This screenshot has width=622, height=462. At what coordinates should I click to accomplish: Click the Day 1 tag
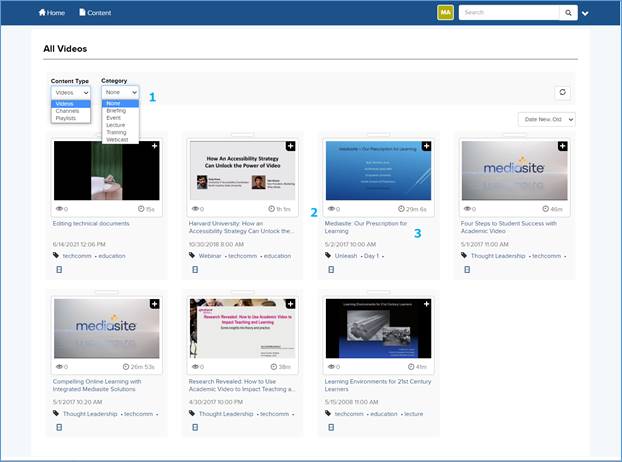(371, 256)
